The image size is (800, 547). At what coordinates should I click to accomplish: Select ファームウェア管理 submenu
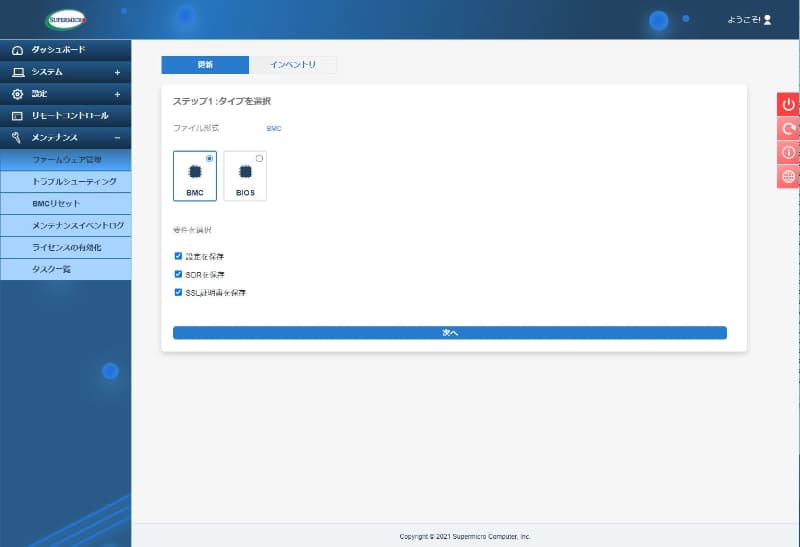65,160
